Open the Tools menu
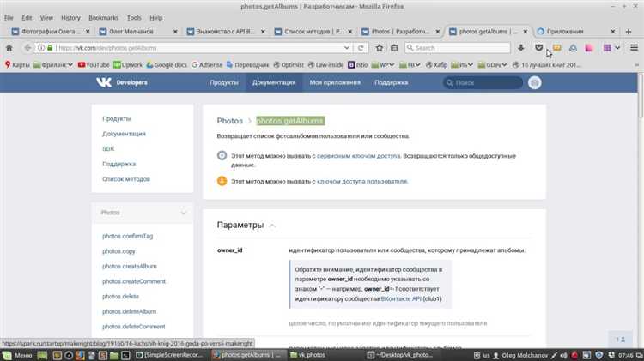 [x=134, y=18]
